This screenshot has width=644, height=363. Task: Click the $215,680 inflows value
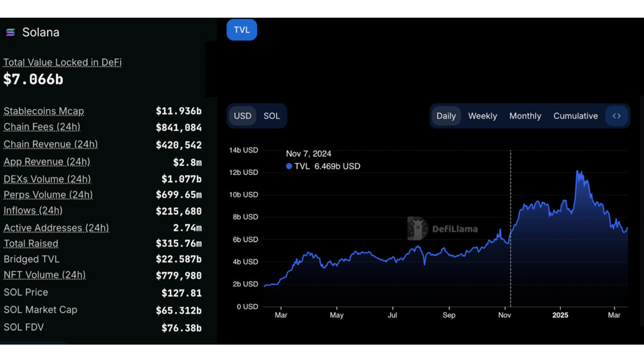pyautogui.click(x=179, y=211)
